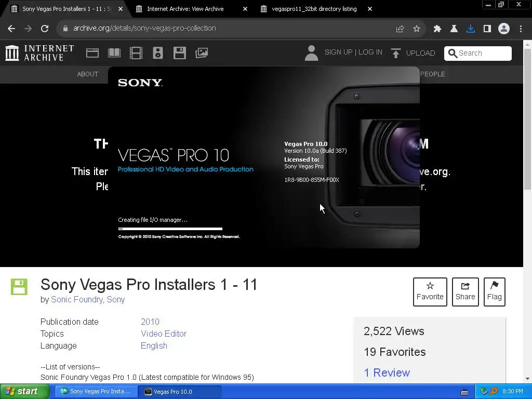Bookmark this page with star icon

pyautogui.click(x=417, y=29)
